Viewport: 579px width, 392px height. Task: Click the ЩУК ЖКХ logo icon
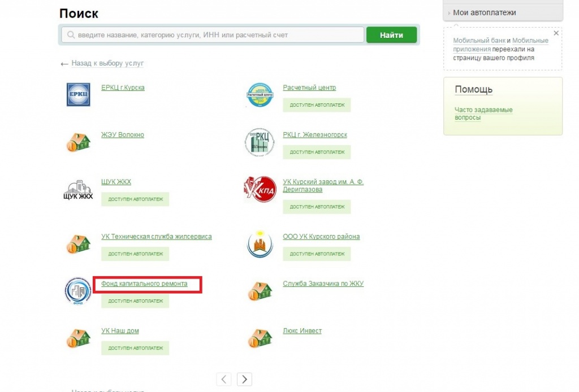78,190
